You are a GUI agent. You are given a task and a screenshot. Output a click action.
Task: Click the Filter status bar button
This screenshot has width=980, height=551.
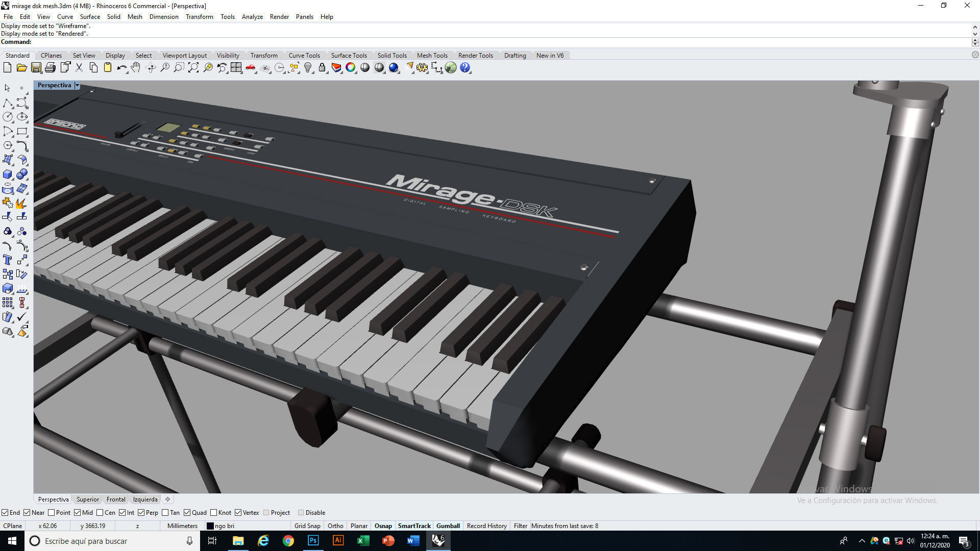[x=520, y=526]
